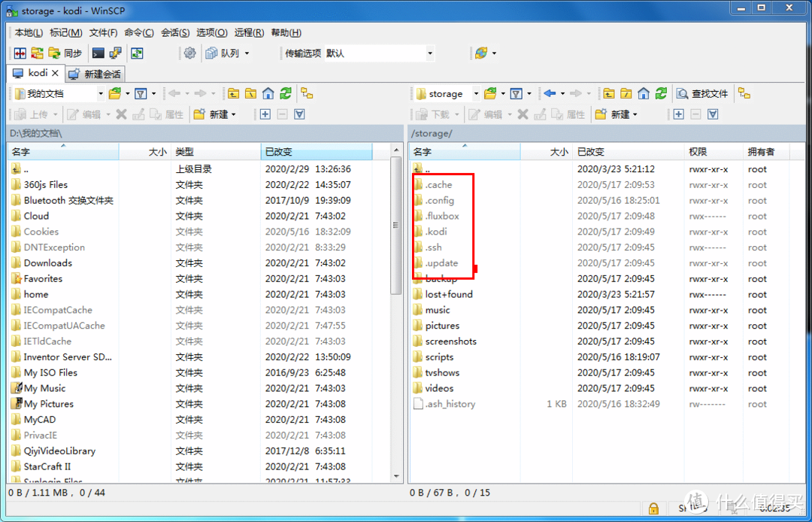Click the remote blue back arrow
The height and width of the screenshot is (522, 812).
(x=550, y=94)
